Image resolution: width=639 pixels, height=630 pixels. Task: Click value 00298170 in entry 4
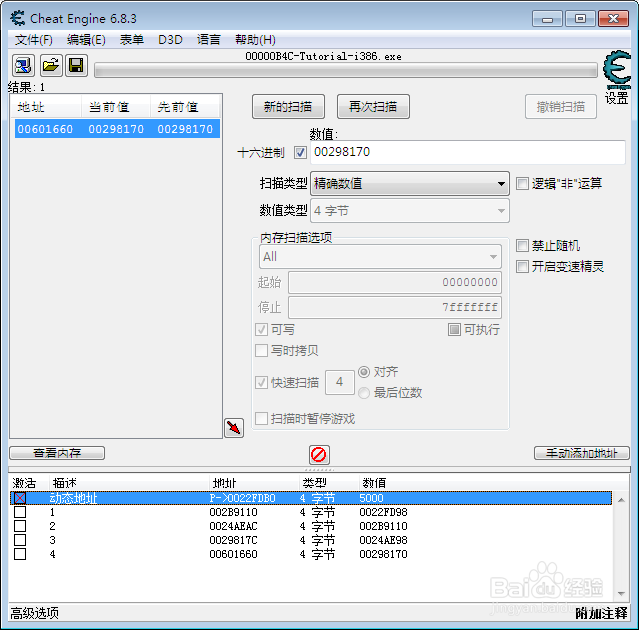click(383, 554)
